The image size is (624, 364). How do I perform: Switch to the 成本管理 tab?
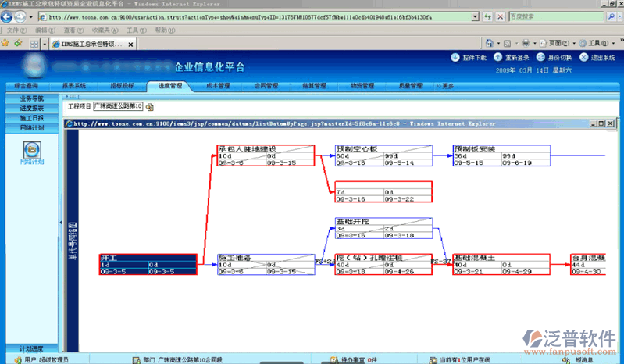(218, 86)
